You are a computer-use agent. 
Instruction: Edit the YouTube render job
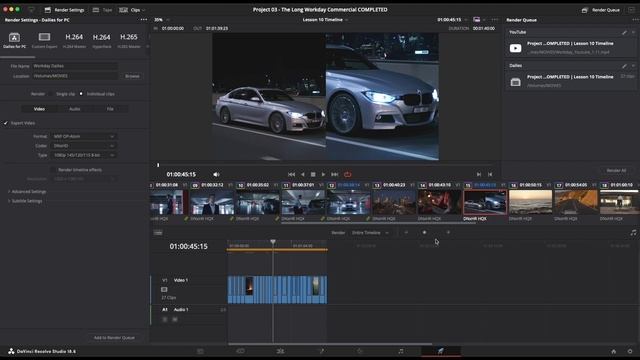point(624,32)
